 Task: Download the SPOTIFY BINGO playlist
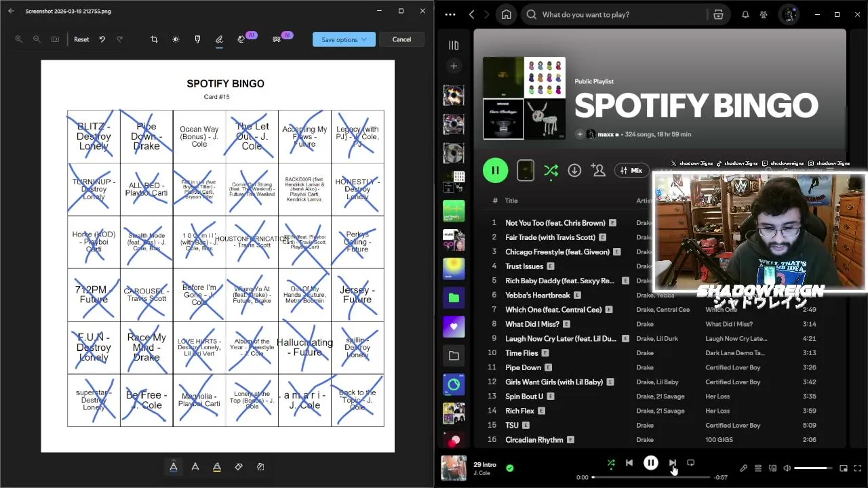574,171
